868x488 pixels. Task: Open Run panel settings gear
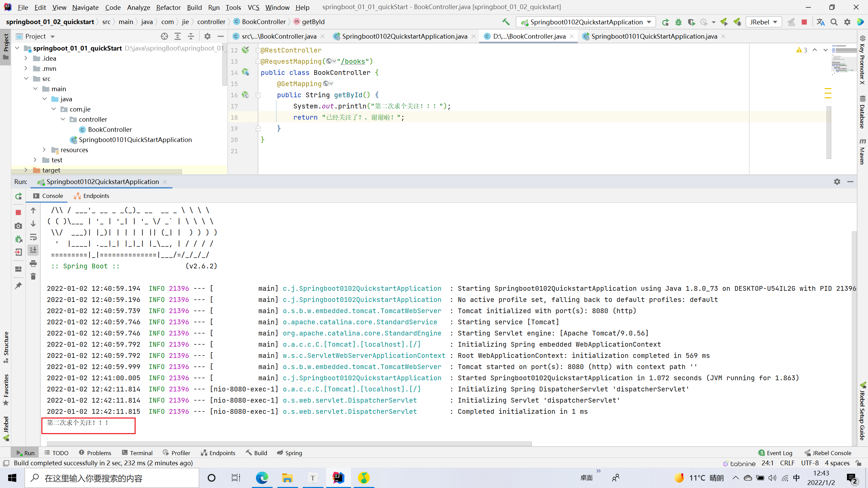pyautogui.click(x=837, y=182)
